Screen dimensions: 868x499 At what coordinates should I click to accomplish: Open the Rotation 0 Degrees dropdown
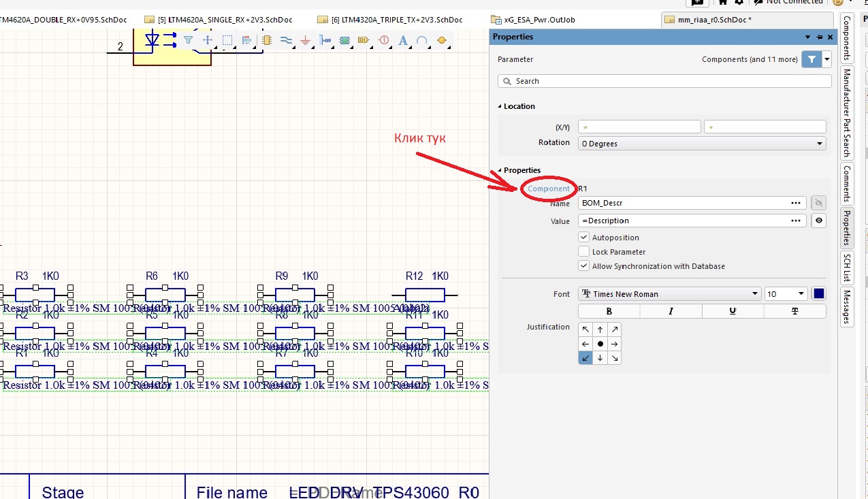point(702,144)
